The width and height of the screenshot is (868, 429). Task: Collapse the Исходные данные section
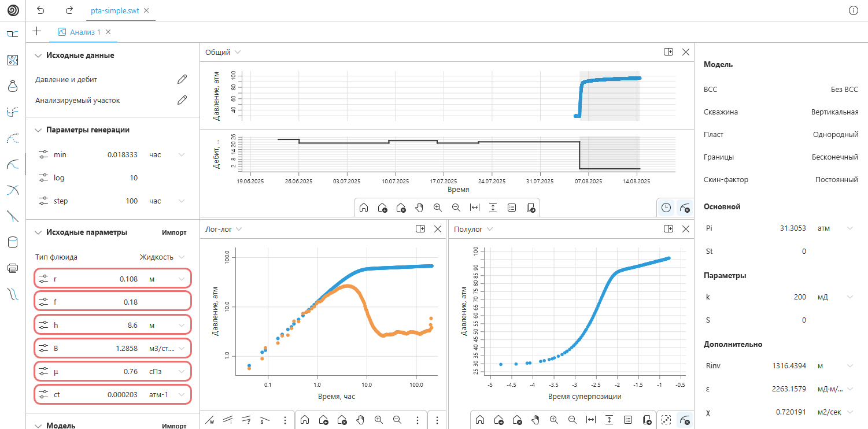click(x=38, y=56)
